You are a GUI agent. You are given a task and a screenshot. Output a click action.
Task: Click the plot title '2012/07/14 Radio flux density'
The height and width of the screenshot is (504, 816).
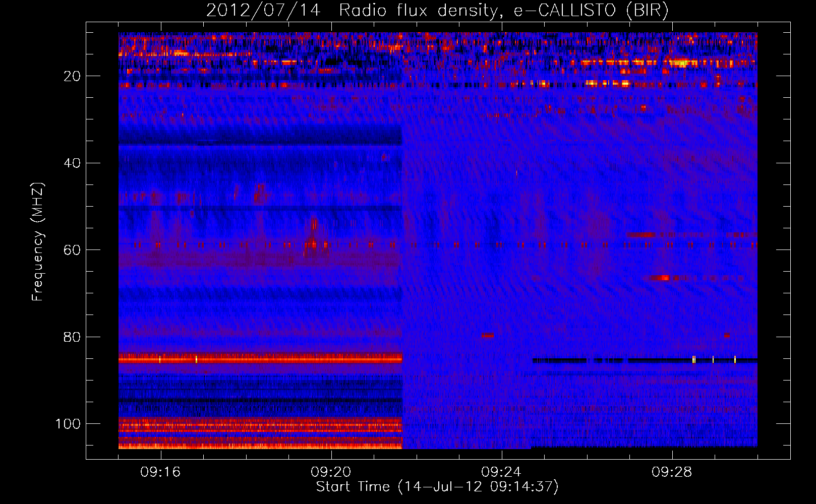click(x=437, y=10)
